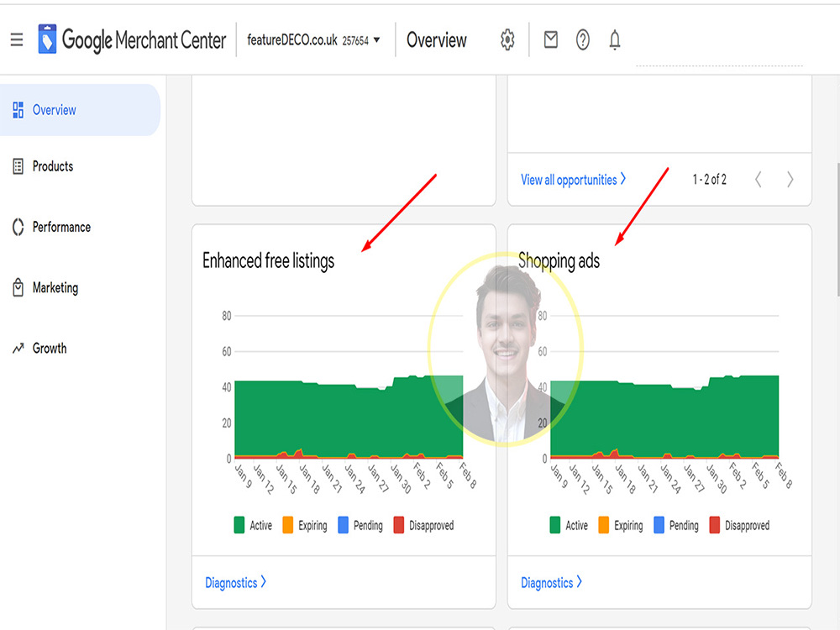The image size is (840, 630).
Task: Click the Shopping ads card title
Action: [x=559, y=261]
